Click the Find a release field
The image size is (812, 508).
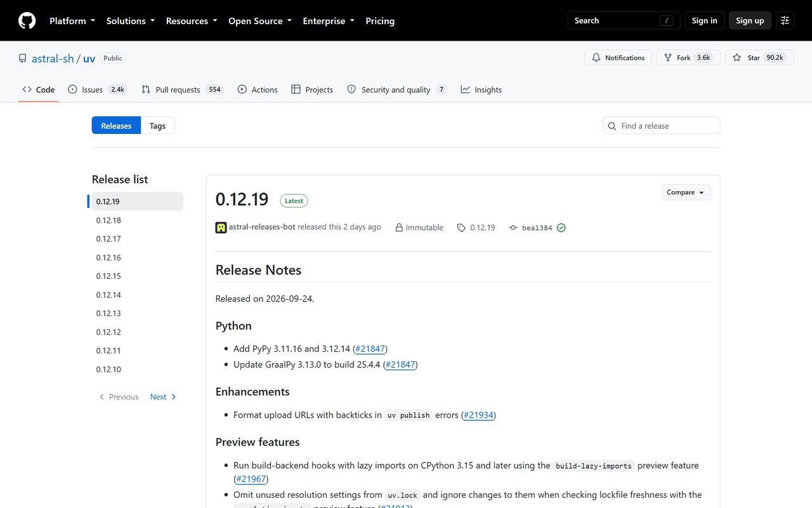pyautogui.click(x=662, y=126)
